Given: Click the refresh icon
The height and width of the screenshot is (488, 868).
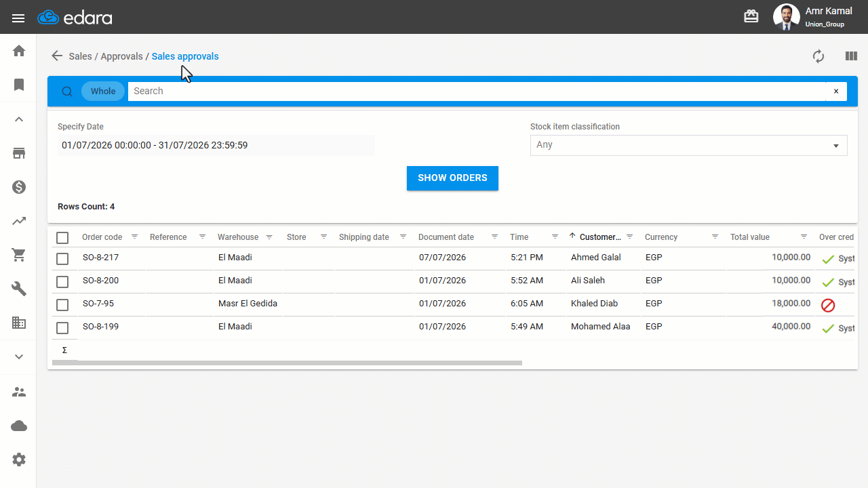Looking at the screenshot, I should [x=818, y=56].
